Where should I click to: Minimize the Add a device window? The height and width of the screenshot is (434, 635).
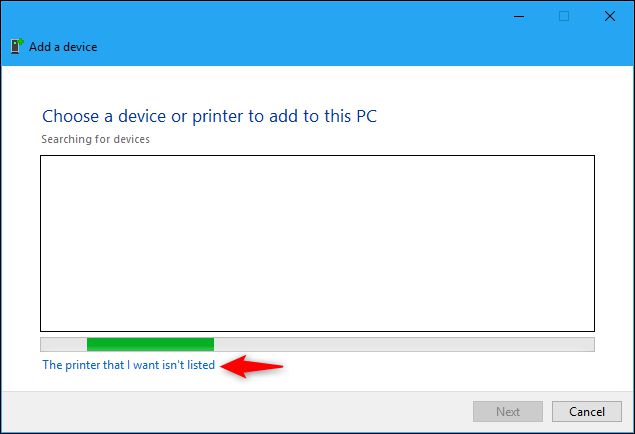click(x=519, y=16)
